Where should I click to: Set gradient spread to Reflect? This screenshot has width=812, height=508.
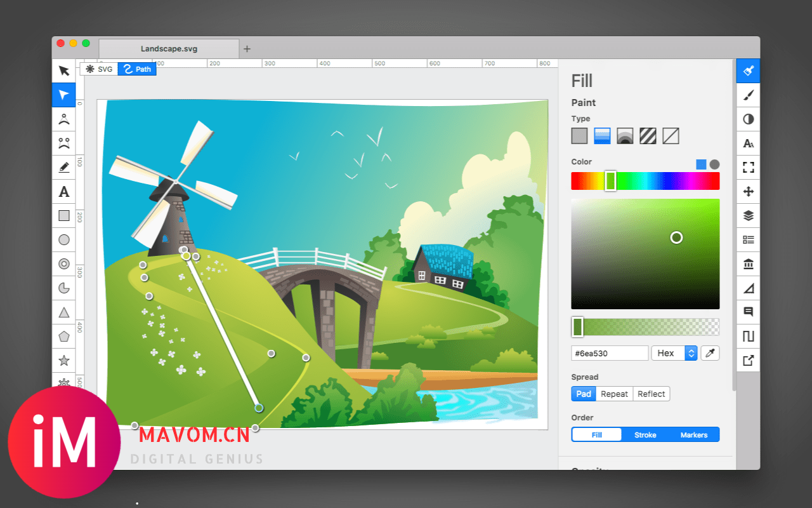[652, 394]
